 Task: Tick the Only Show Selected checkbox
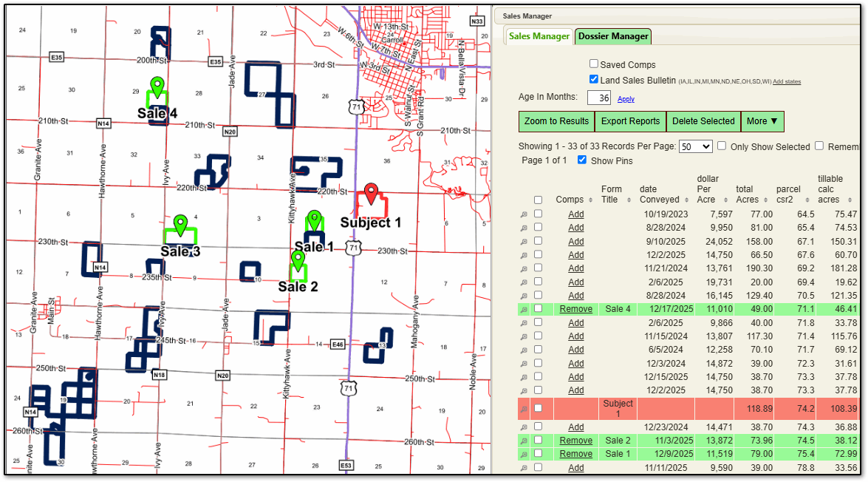coord(722,146)
